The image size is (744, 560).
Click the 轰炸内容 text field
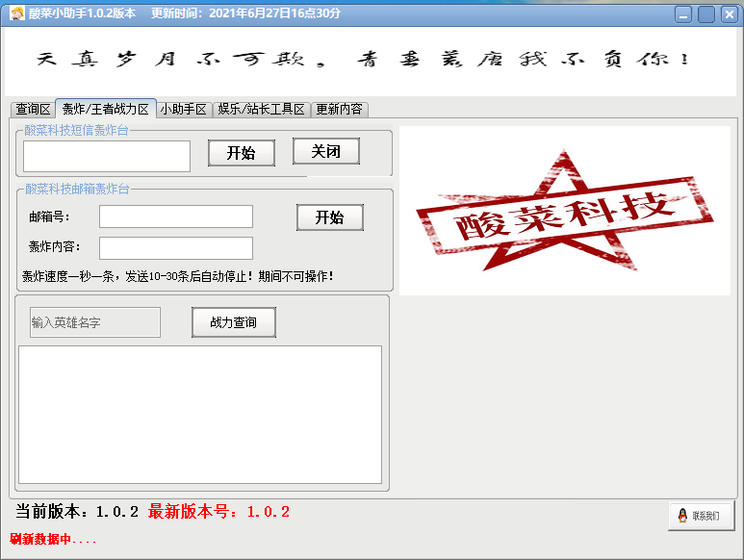[175, 248]
